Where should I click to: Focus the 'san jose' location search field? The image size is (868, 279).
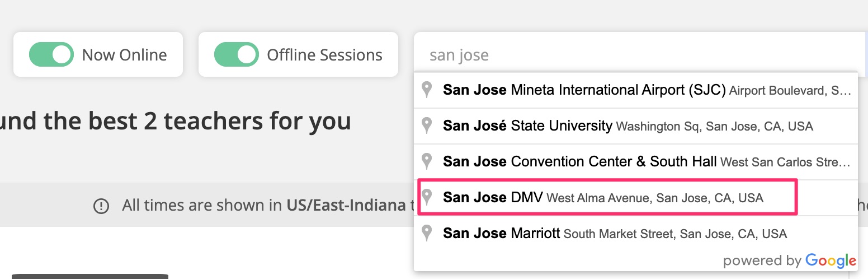coord(638,55)
